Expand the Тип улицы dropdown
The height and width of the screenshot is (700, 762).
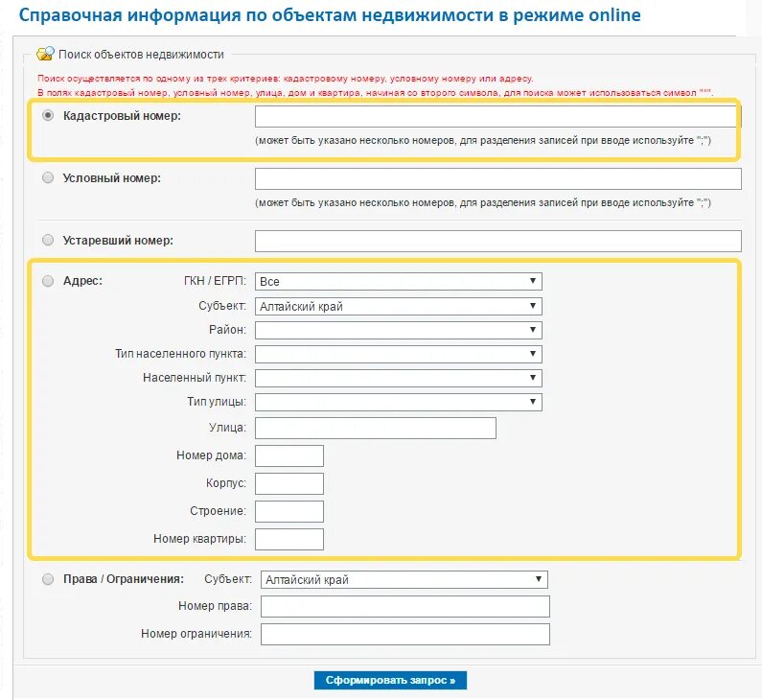pyautogui.click(x=399, y=402)
